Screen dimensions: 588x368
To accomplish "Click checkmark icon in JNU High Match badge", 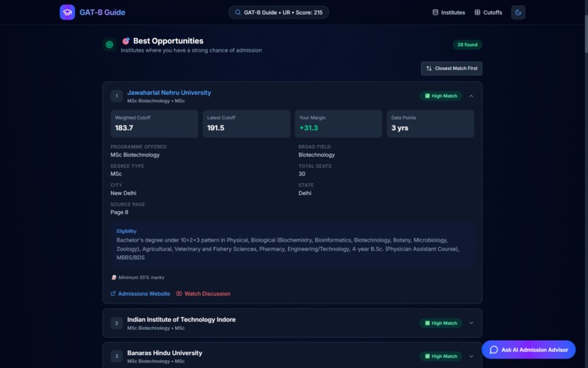I will click(x=427, y=96).
